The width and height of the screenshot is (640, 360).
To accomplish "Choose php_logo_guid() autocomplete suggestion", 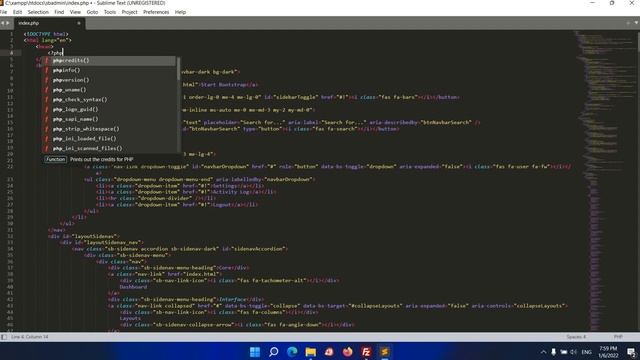I will 109,109.
